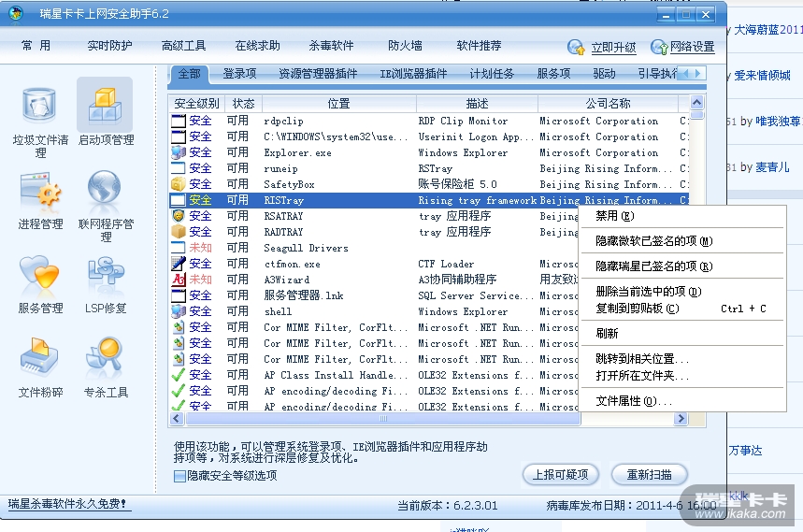Choose 复制到剪贴板 in context menu
The width and height of the screenshot is (803, 532).
coord(682,309)
